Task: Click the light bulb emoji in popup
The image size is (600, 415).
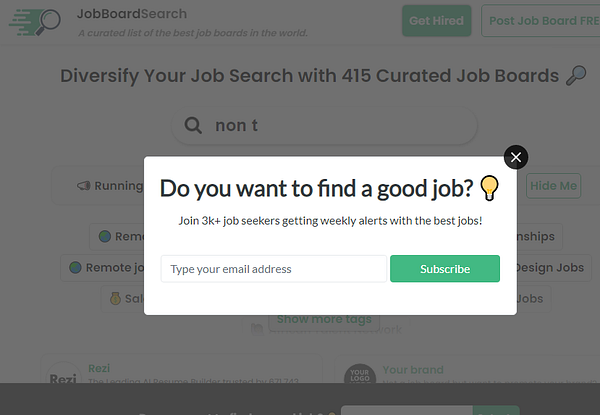Action: (x=489, y=188)
